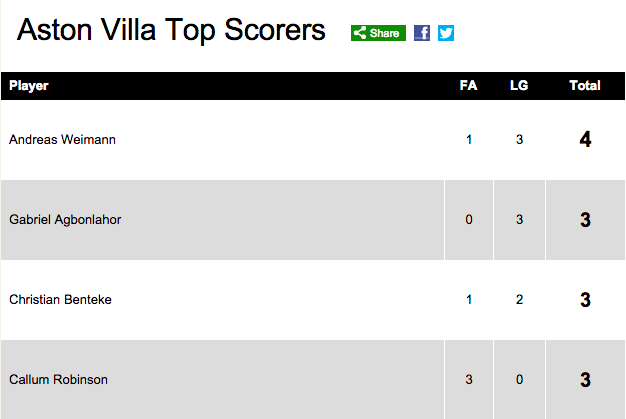This screenshot has width=626, height=419.
Task: Click Christian Benteke's LG goals cell
Action: (x=519, y=300)
